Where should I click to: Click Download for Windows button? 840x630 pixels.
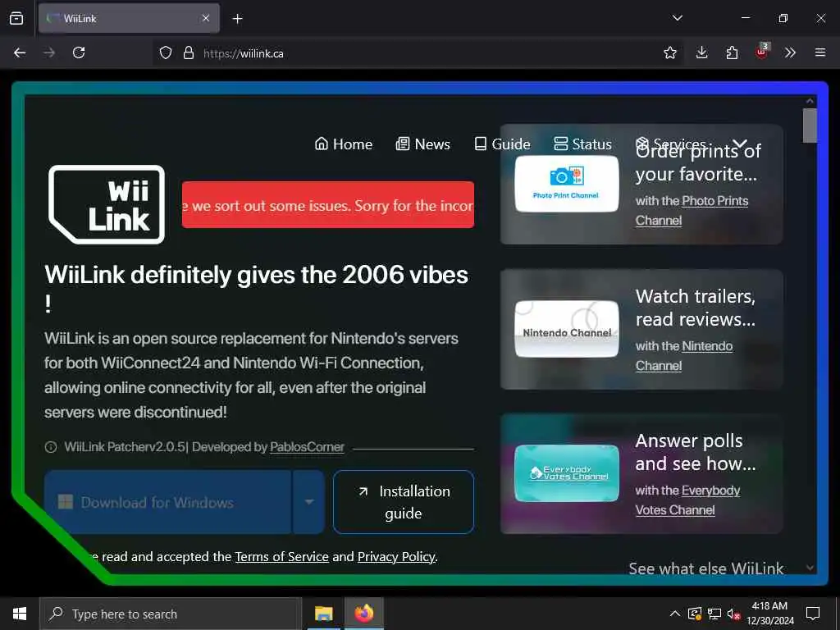(167, 502)
